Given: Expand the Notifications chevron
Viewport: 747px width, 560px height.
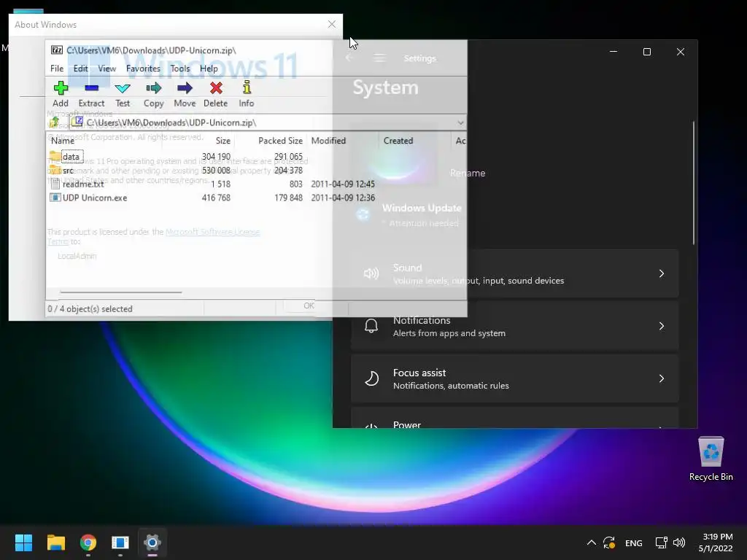Looking at the screenshot, I should (x=661, y=326).
